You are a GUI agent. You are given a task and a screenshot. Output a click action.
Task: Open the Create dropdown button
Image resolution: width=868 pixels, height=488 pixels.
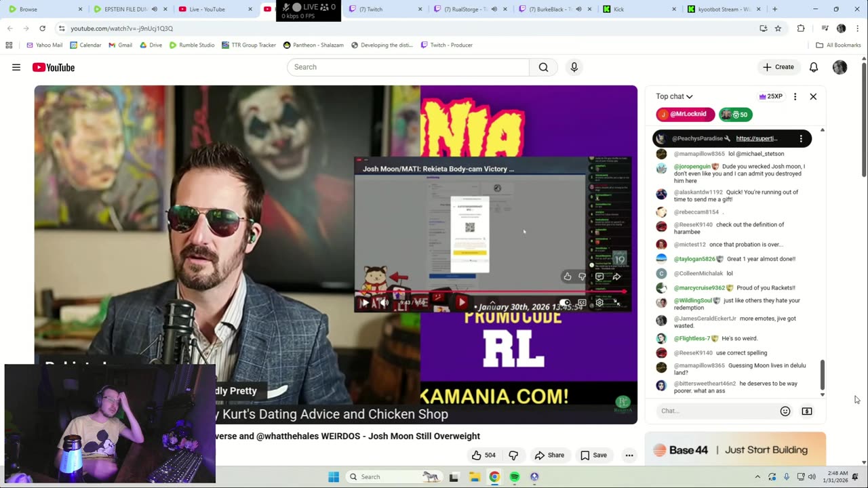coord(778,67)
